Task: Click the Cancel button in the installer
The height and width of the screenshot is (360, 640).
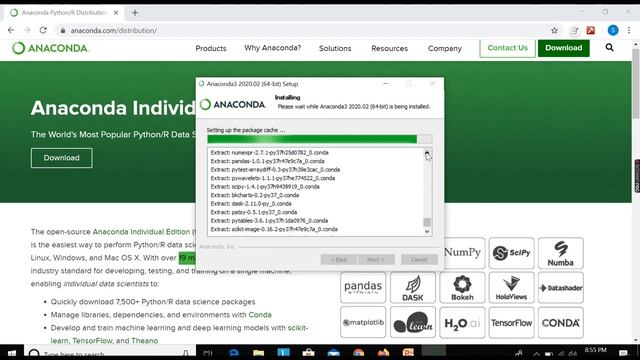Action: click(x=419, y=260)
